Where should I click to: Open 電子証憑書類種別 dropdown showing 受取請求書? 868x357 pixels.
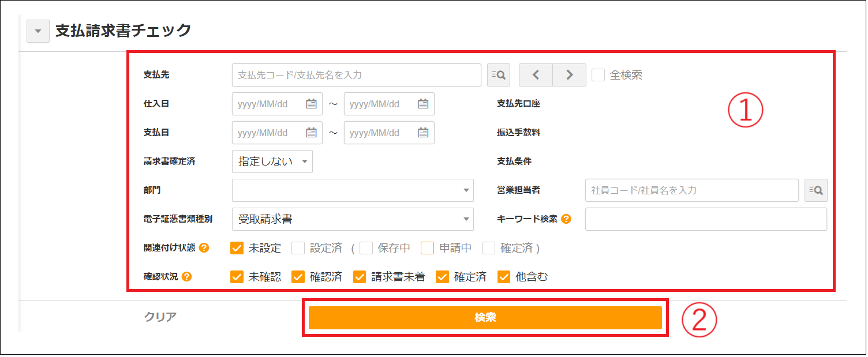click(352, 219)
